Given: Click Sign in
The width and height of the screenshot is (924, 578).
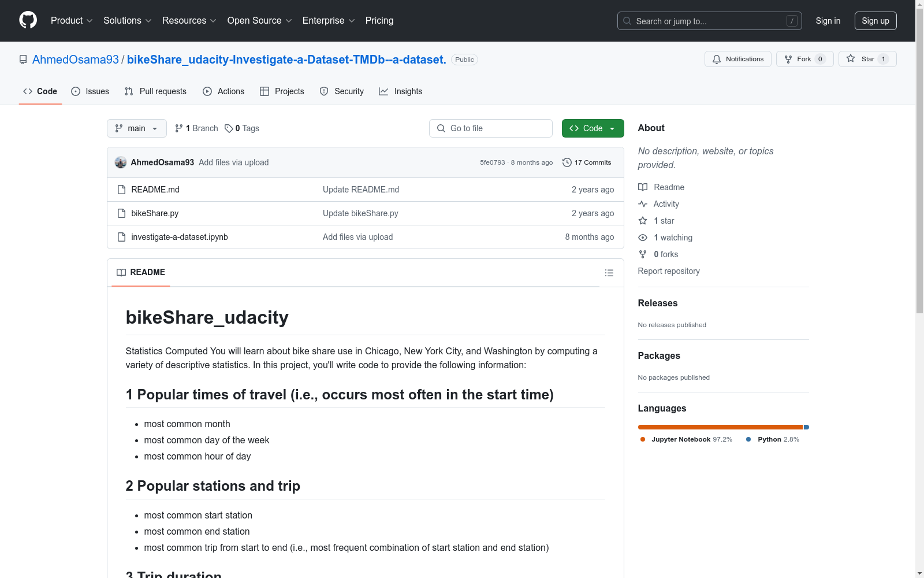Looking at the screenshot, I should (828, 21).
